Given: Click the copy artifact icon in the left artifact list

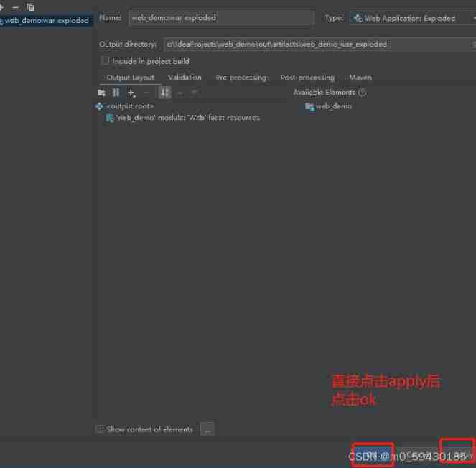Looking at the screenshot, I should point(30,7).
